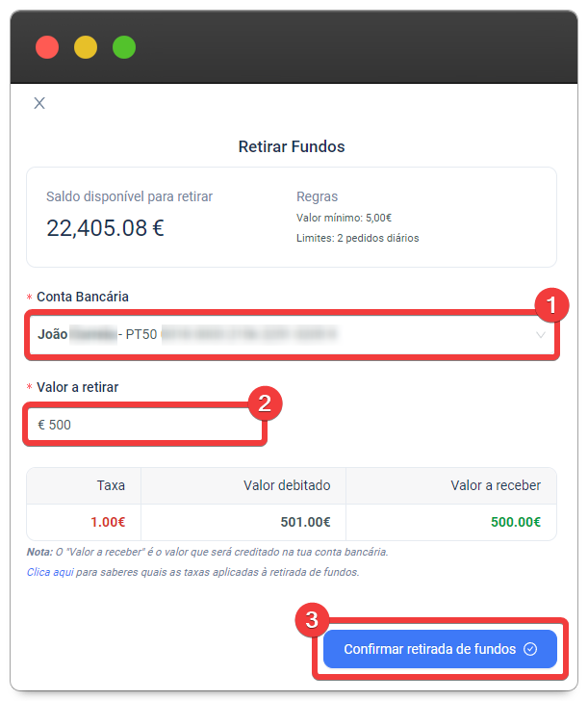
Task: Click the red step 2 badge
Action: (x=264, y=403)
